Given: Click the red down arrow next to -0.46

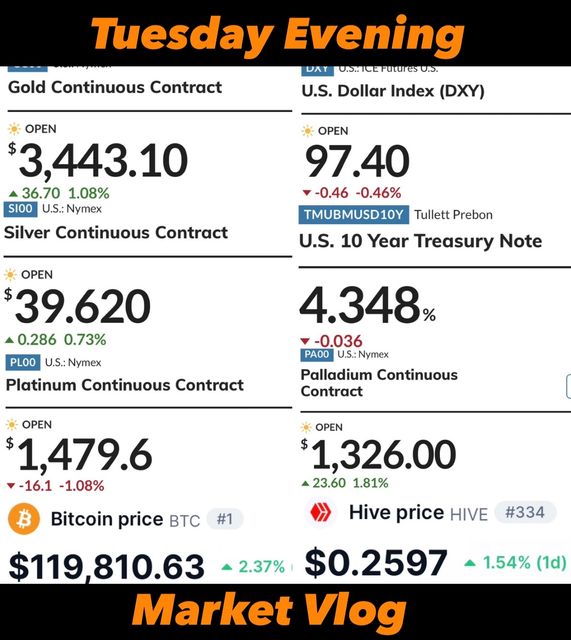Looking at the screenshot, I should [307, 193].
